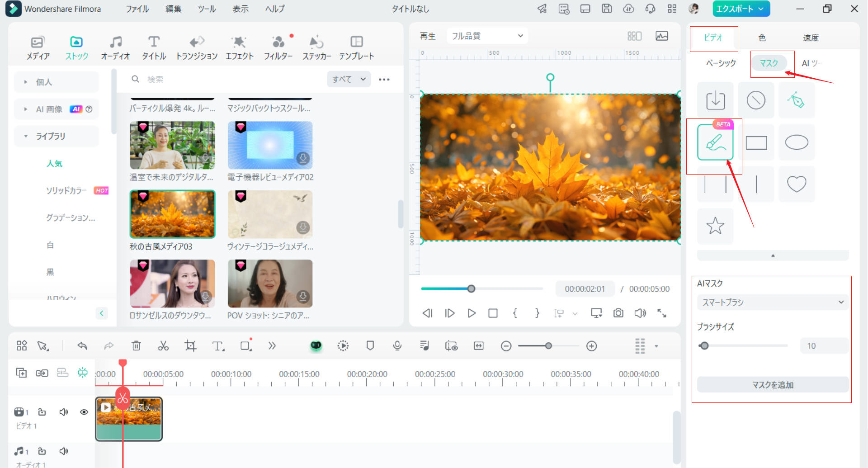Take a snapshot with camera icon
The height and width of the screenshot is (468, 868).
click(618, 313)
